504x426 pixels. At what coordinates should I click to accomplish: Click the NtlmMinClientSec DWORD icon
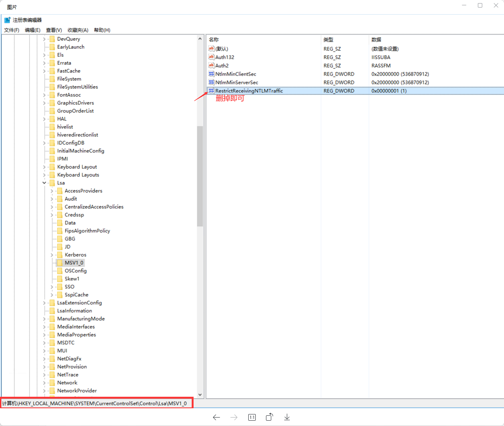click(211, 74)
